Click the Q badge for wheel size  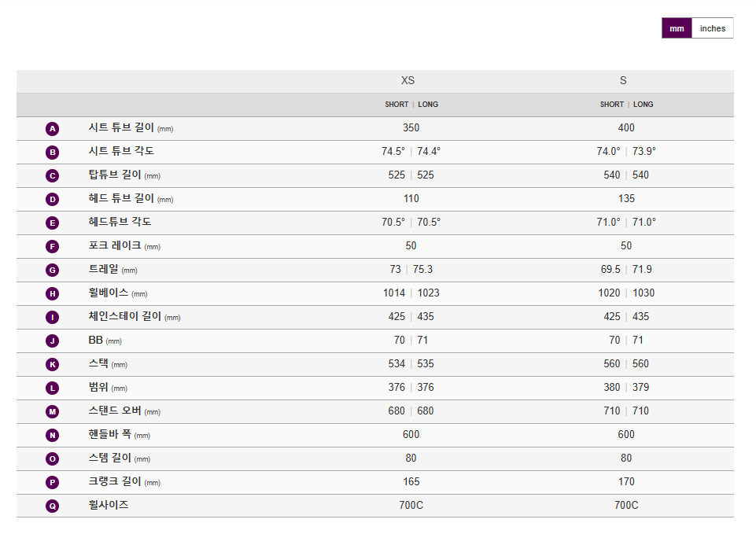click(53, 506)
